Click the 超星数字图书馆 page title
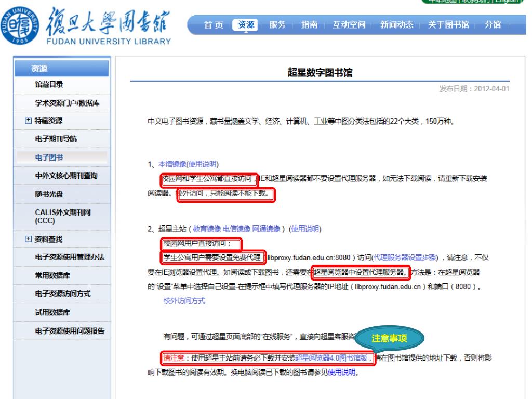This screenshot has height=399, width=532. point(320,72)
